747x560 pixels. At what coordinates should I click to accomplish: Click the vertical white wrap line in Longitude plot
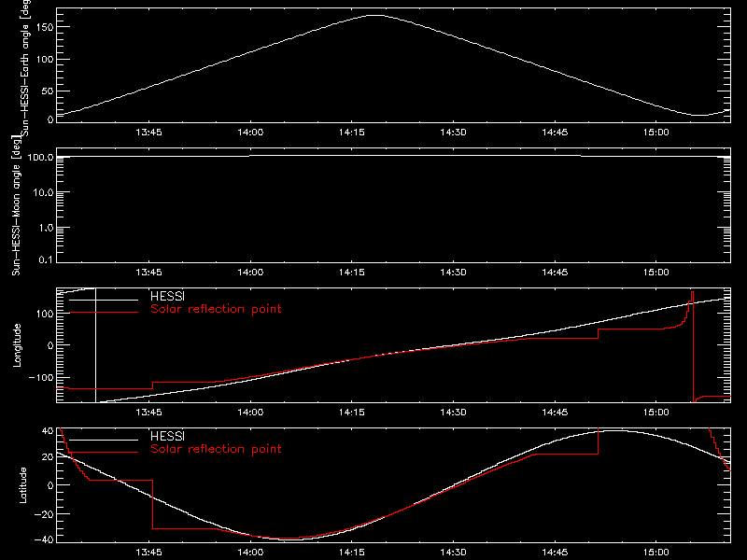pyautogui.click(x=96, y=345)
